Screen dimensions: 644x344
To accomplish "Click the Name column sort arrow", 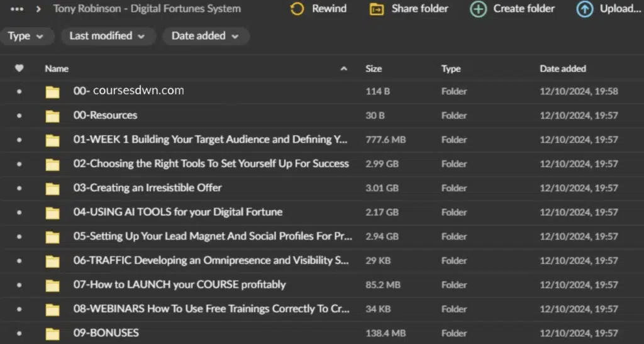I will click(344, 69).
